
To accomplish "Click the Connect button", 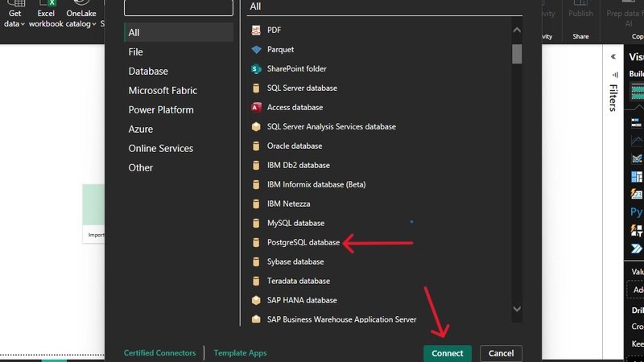I will [x=448, y=353].
